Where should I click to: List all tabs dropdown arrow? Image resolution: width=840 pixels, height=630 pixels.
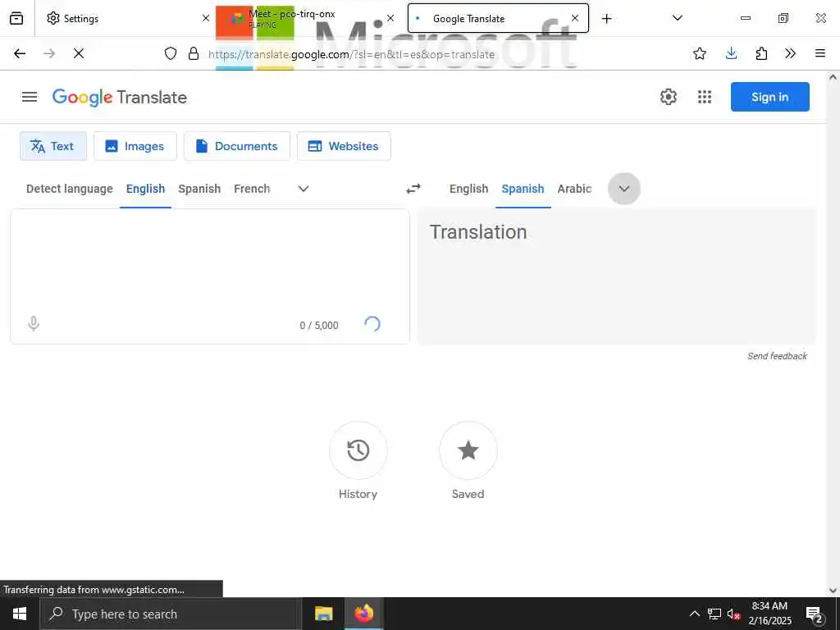click(677, 18)
